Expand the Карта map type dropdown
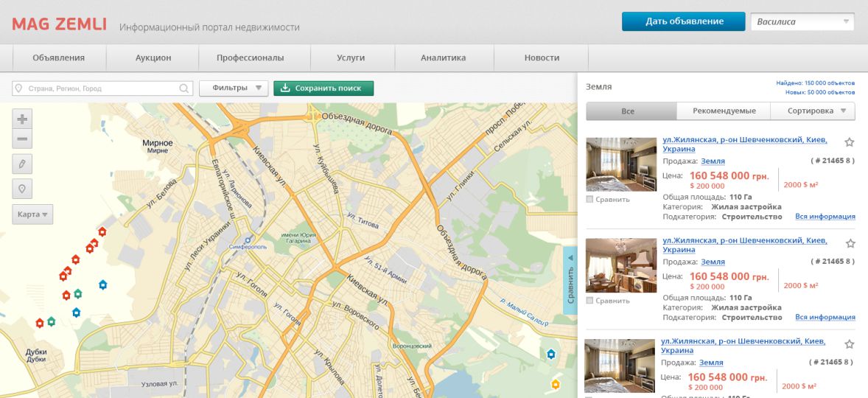The image size is (868, 398). tap(32, 214)
